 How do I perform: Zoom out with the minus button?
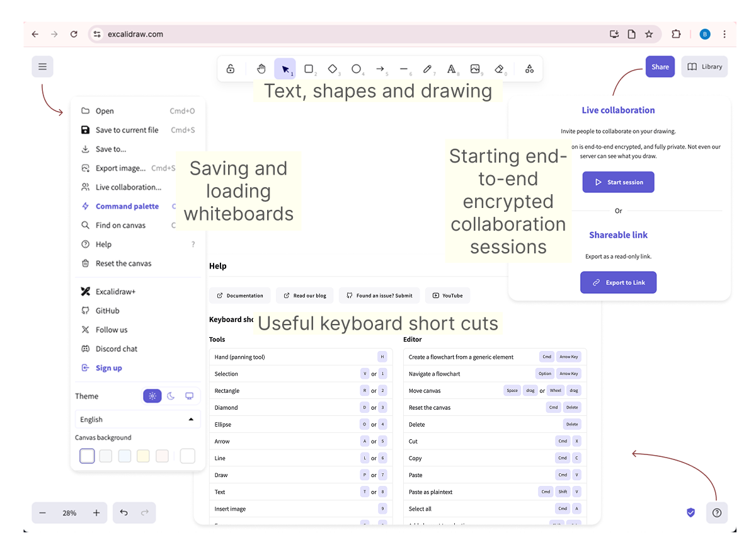[43, 513]
